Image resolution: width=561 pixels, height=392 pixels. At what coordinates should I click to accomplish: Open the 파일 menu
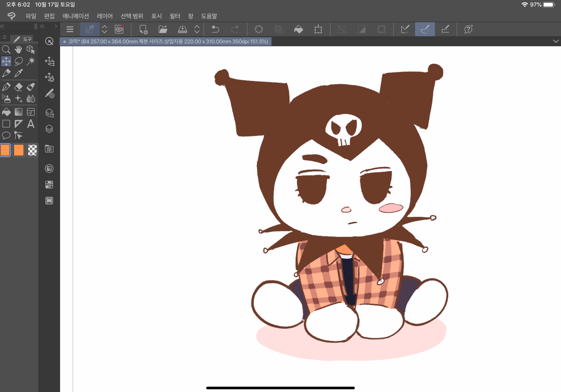pyautogui.click(x=31, y=16)
